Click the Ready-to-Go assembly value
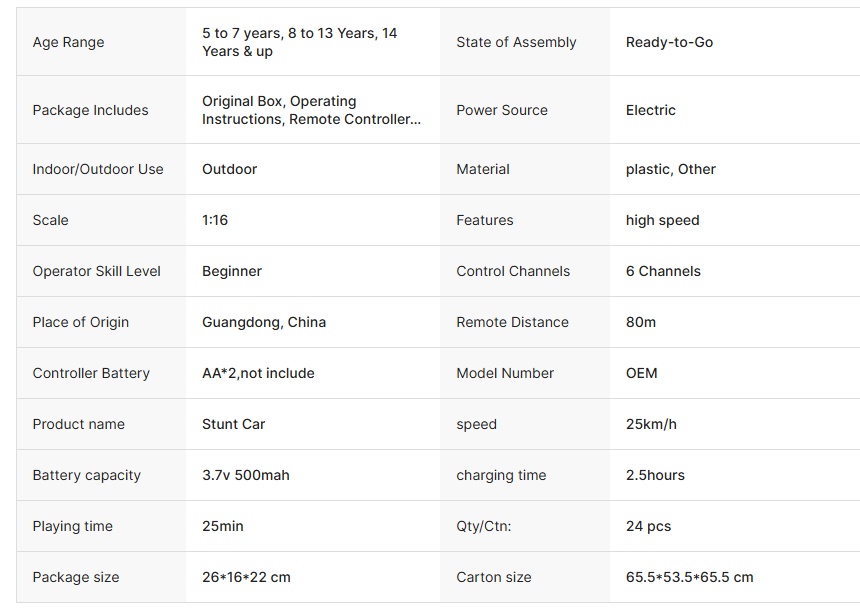Image resolution: width=860 pixels, height=608 pixels. (x=669, y=42)
